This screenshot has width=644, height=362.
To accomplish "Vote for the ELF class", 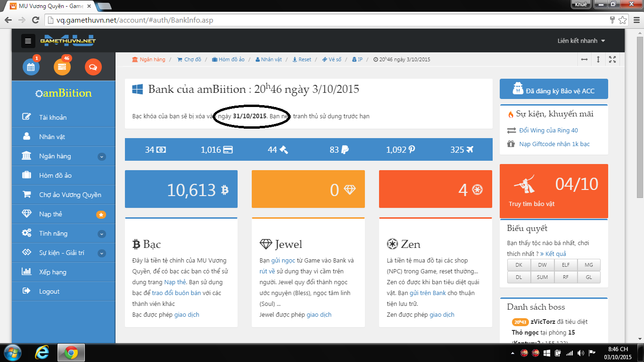I will point(565,265).
